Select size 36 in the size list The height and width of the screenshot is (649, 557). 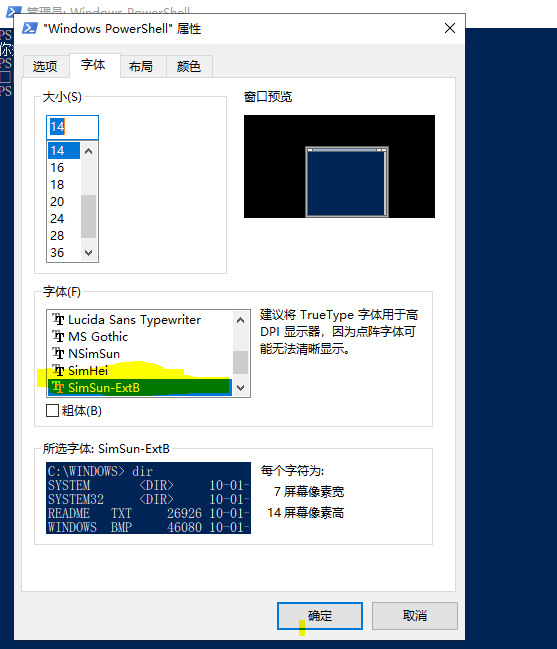64,252
